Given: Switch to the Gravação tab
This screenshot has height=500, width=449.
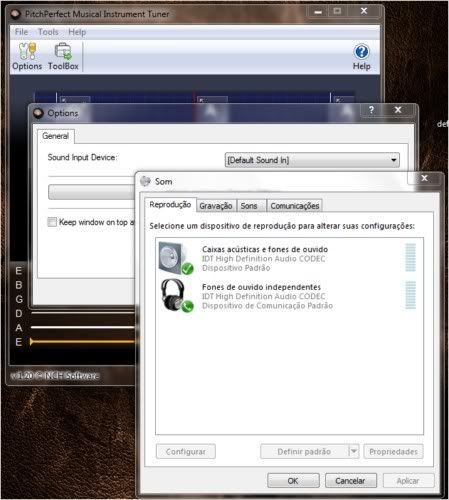Looking at the screenshot, I should point(216,206).
